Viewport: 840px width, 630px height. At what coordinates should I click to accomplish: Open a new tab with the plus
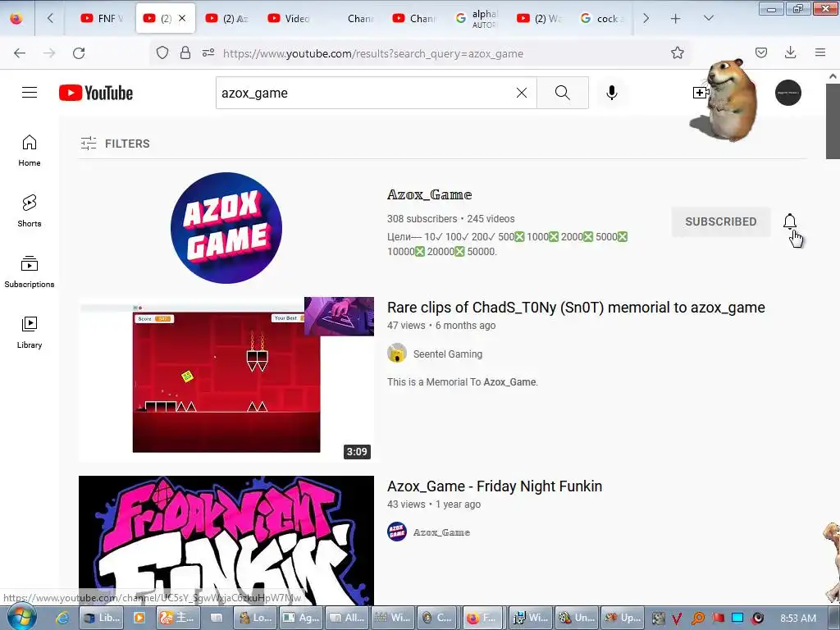[x=676, y=18]
